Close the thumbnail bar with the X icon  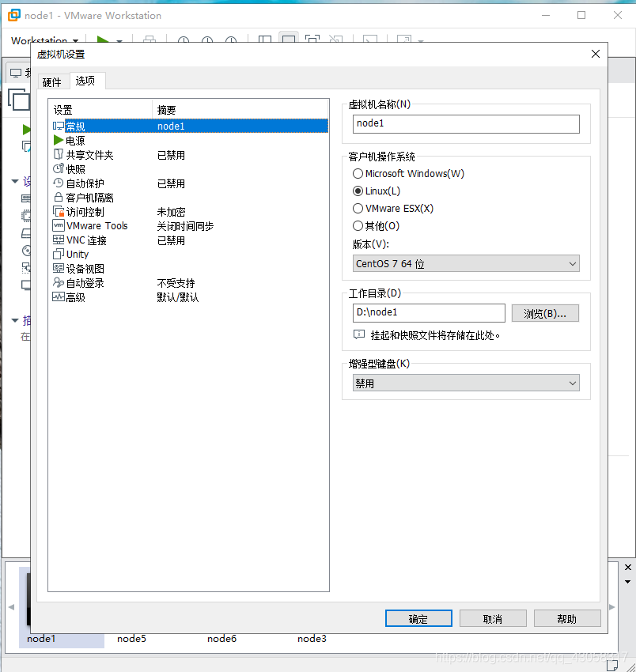coord(628,568)
